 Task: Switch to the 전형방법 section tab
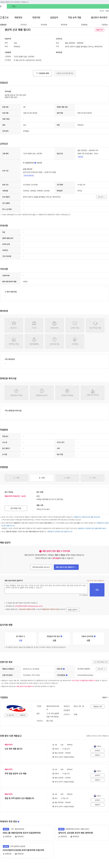pos(84,25)
